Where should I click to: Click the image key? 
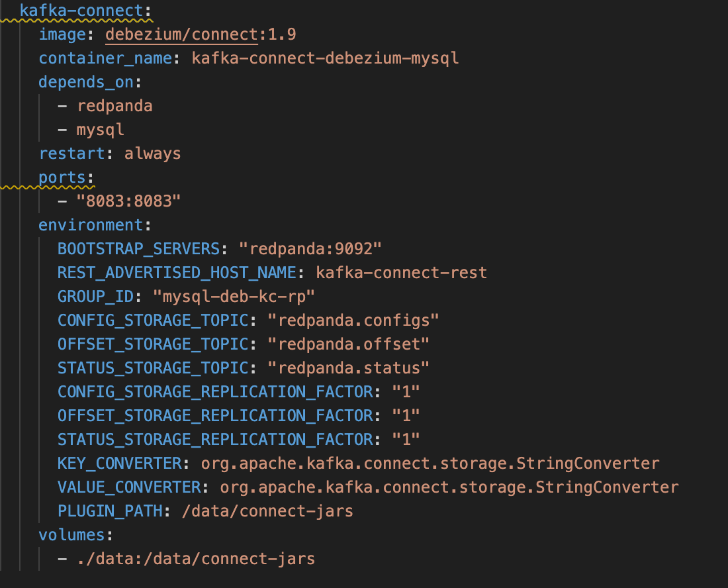point(63,34)
